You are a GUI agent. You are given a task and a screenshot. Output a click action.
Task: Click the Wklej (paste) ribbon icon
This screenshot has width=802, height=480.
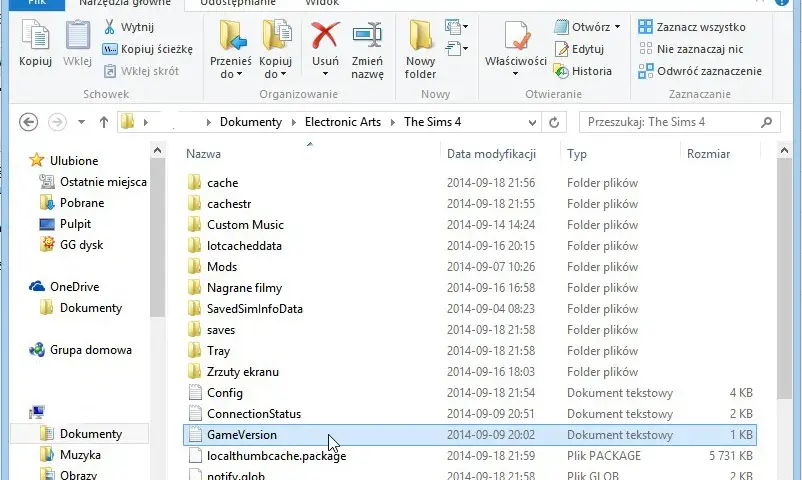coord(77,36)
